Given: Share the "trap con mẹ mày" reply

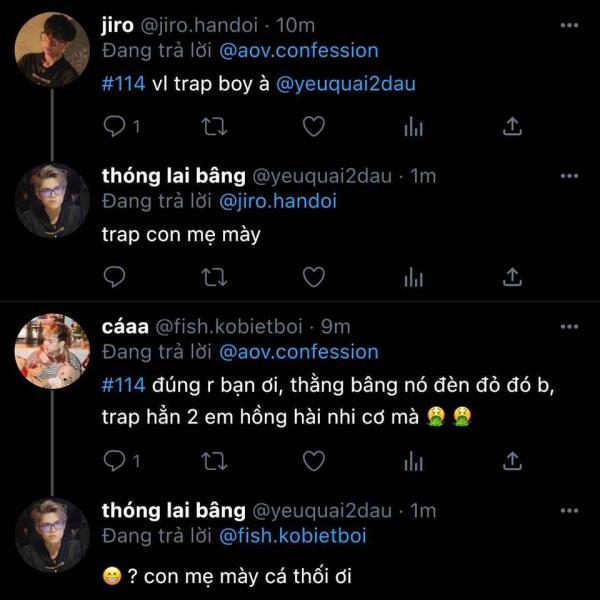Looking at the screenshot, I should pyautogui.click(x=511, y=275).
